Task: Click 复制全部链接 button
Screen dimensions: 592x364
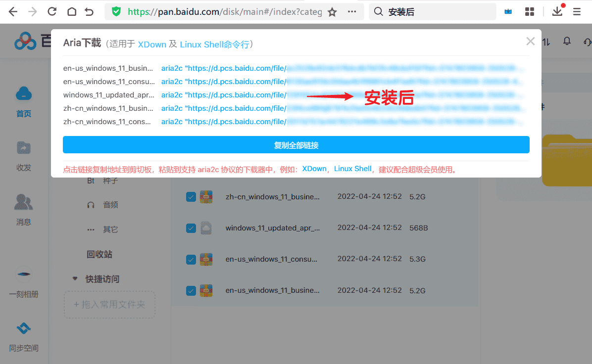Action: pyautogui.click(x=296, y=145)
